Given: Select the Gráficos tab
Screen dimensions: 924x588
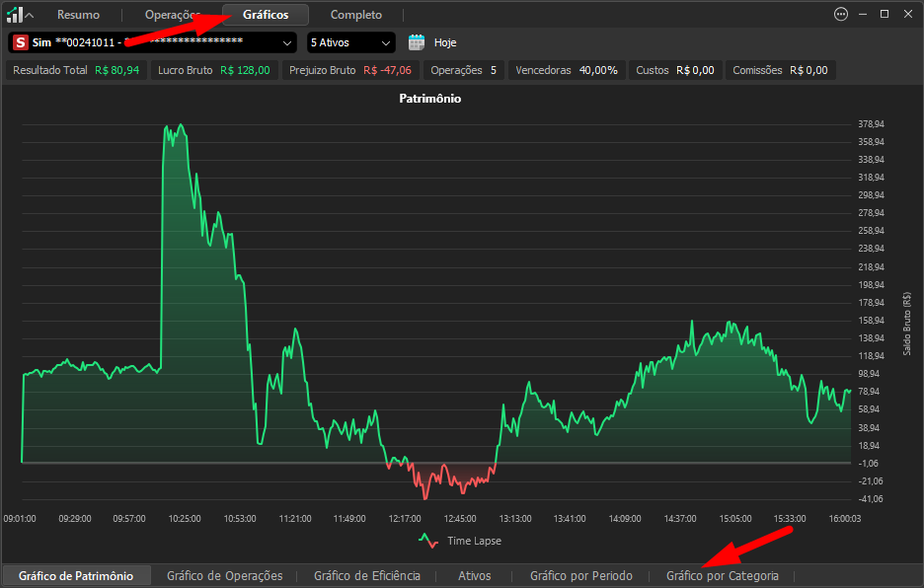Looking at the screenshot, I should 266,15.
